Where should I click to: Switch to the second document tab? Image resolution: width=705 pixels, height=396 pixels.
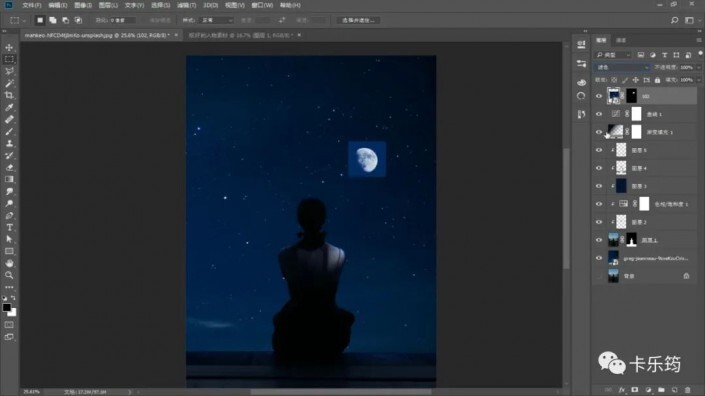pos(241,35)
